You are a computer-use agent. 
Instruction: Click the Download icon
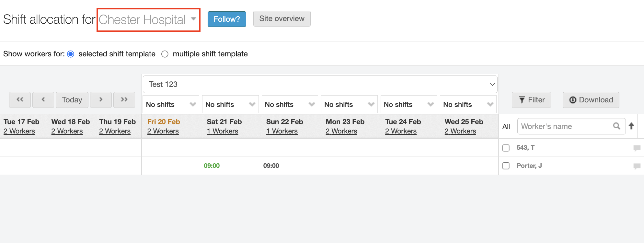pos(572,100)
